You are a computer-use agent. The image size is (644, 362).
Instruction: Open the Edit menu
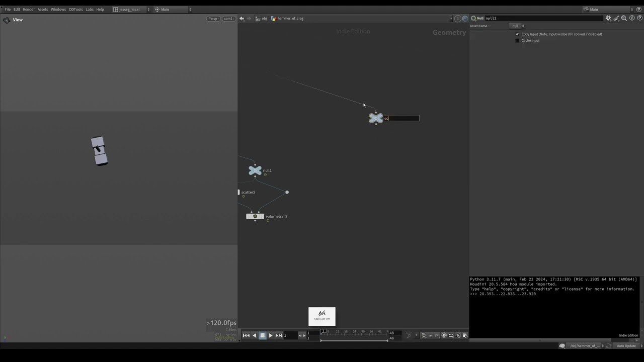pos(17,10)
